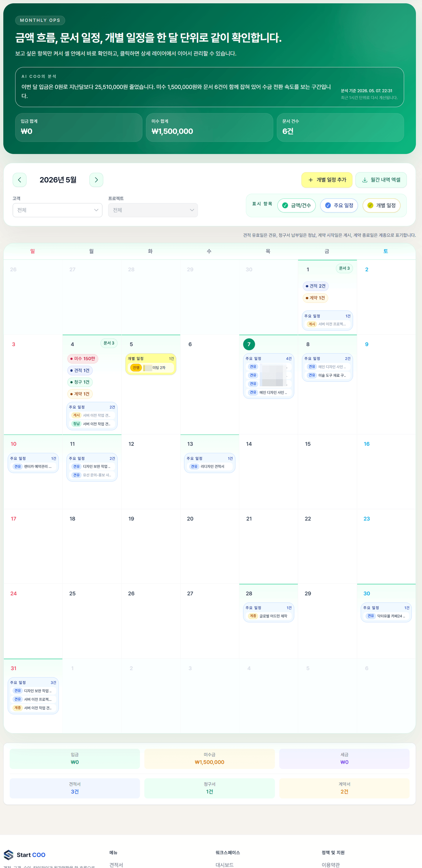The image size is (422, 868).
Task: Go to previous month with left chevron
Action: point(19,180)
